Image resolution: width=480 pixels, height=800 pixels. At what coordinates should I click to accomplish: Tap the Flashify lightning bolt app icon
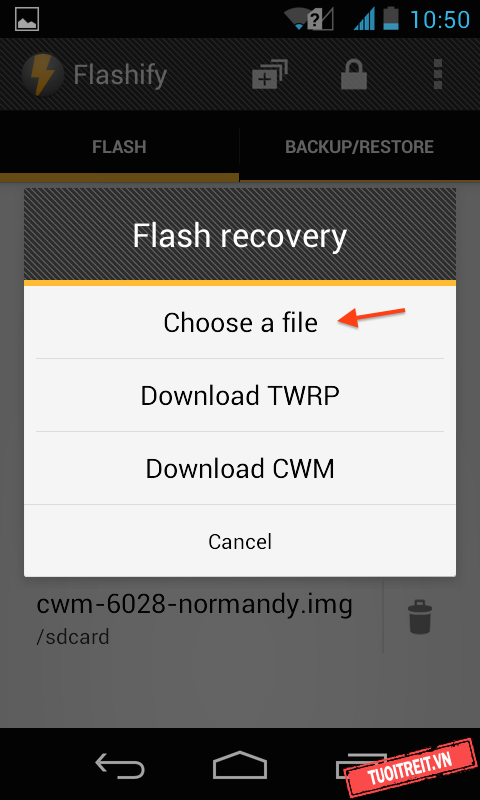coord(43,75)
